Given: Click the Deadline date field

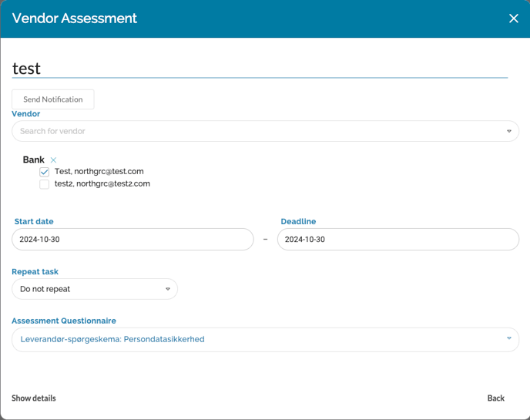Looking at the screenshot, I should click(397, 240).
